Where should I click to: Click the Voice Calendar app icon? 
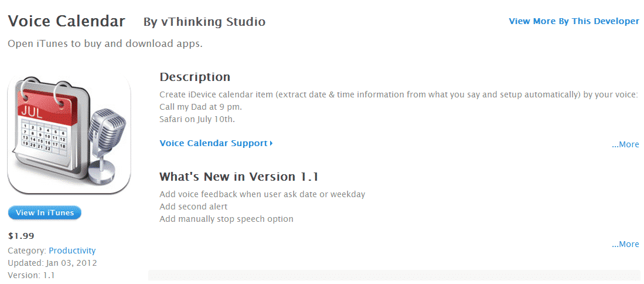click(69, 136)
